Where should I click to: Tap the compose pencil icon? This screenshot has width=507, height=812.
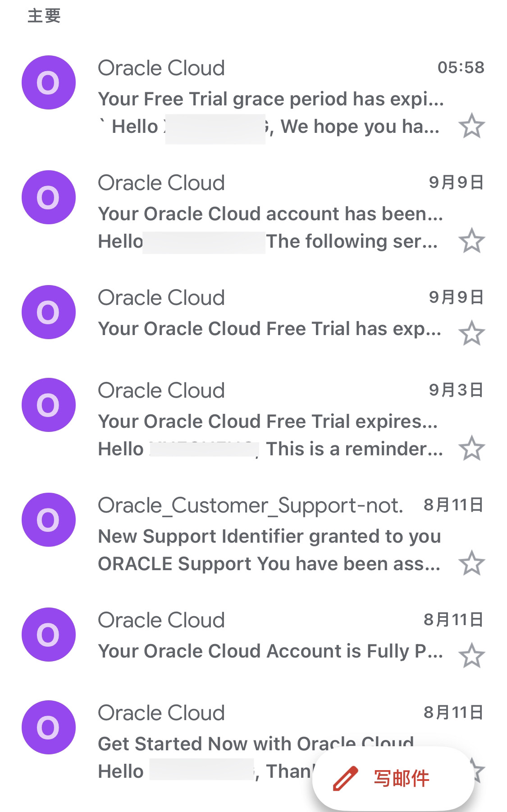click(x=345, y=778)
